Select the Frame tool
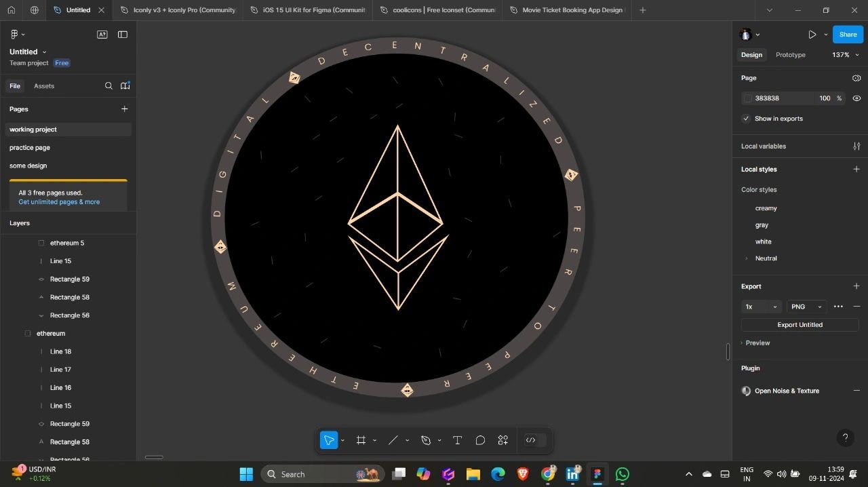 [361, 440]
